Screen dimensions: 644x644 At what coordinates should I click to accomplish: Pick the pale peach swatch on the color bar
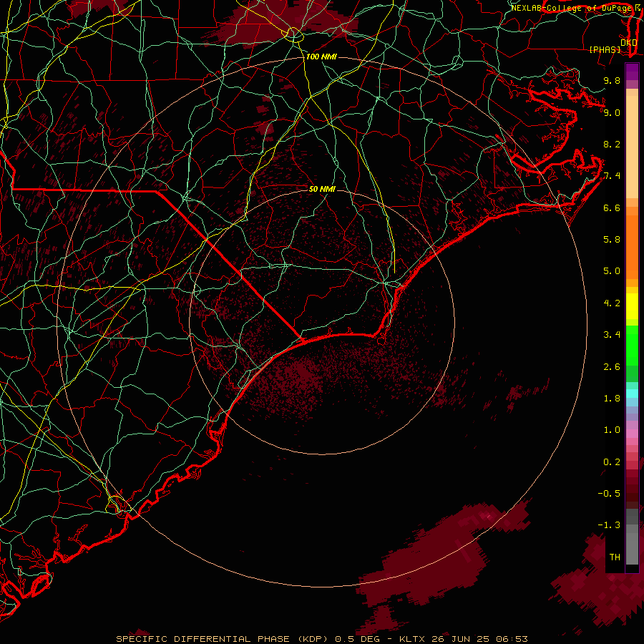tap(632, 147)
